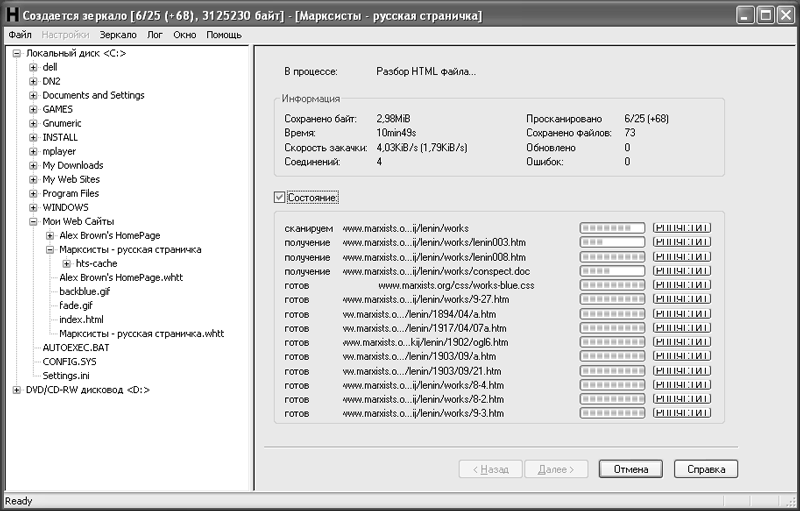Select index.html in the folder tree
The width and height of the screenshot is (800, 511).
tap(81, 320)
